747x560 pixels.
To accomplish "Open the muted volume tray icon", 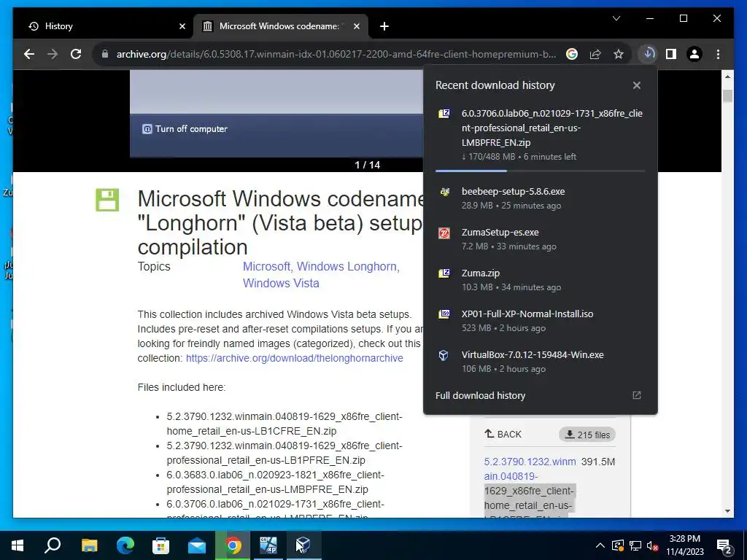I will click(653, 545).
